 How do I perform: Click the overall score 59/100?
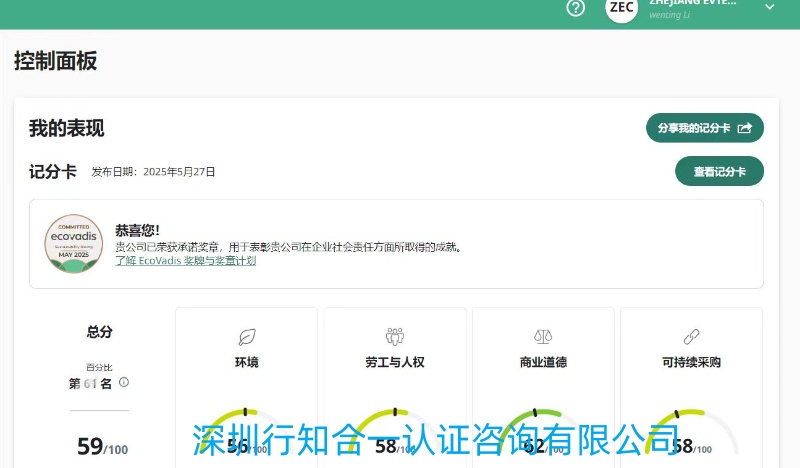pos(102,447)
